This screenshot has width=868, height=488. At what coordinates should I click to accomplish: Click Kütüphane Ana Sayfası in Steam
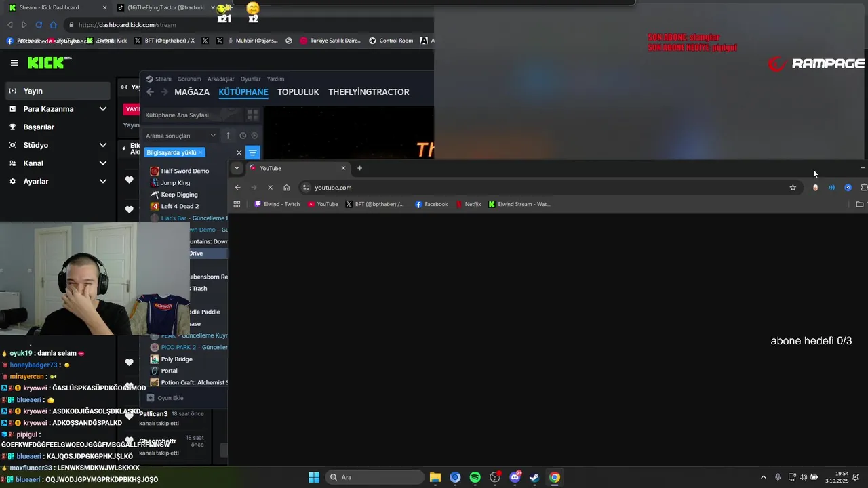[x=177, y=115]
